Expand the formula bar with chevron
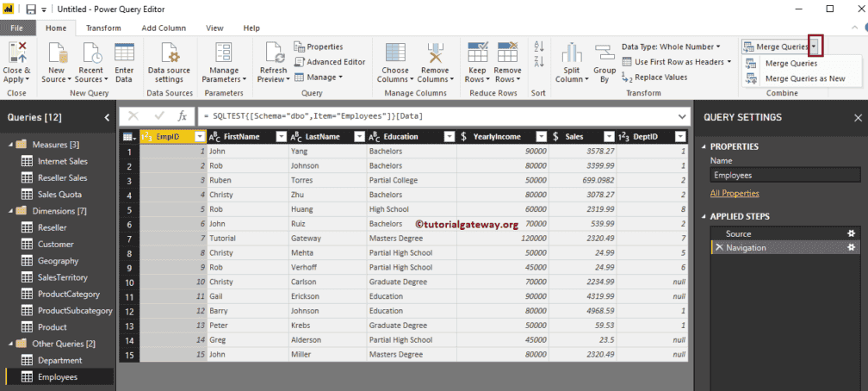Viewport: 868px width, 391px height. tap(681, 116)
